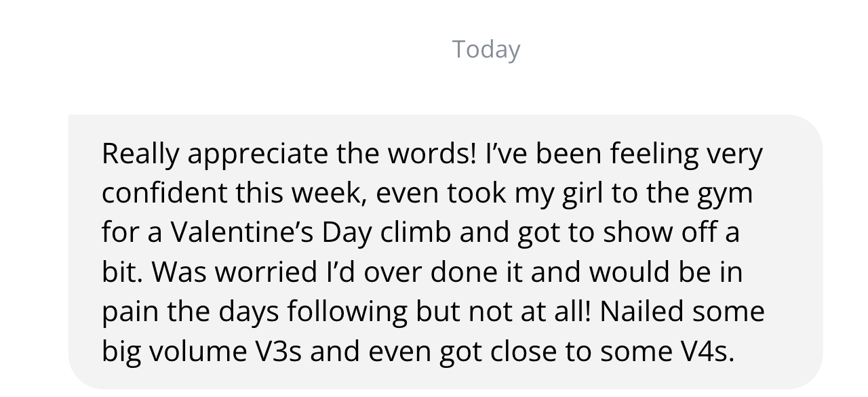Click the word "feeling" in the first line
The width and height of the screenshot is (868, 397).
click(x=654, y=155)
